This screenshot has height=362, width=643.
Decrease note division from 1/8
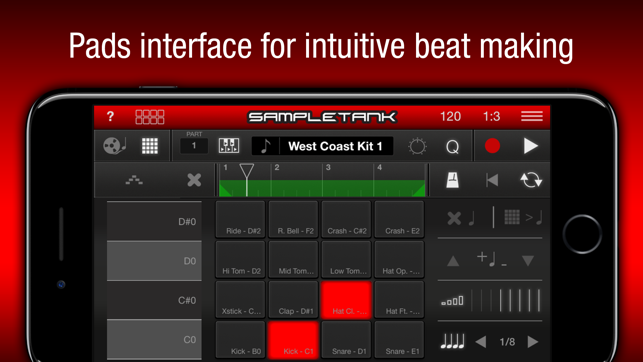481,342
